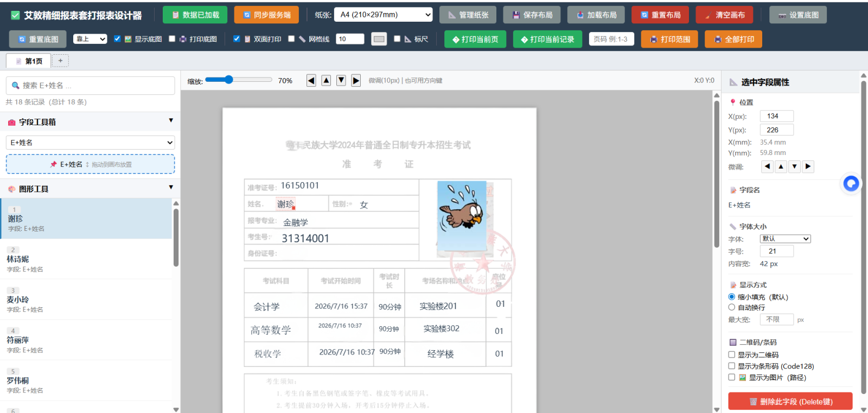Select record 5 罗伟桐

pyautogui.click(x=86, y=381)
